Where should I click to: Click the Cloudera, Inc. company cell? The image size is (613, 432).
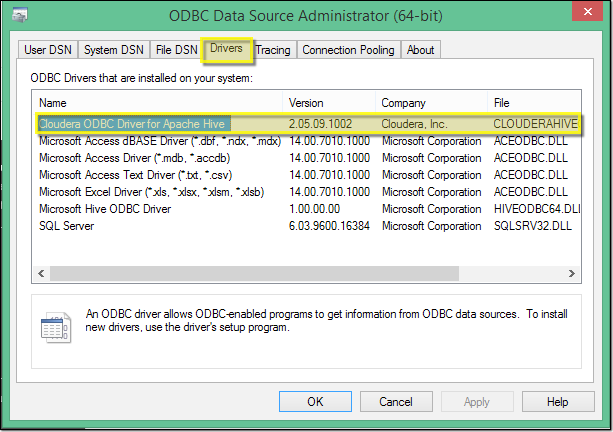(x=414, y=124)
